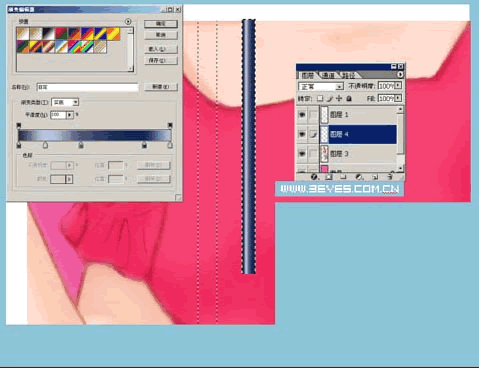The height and width of the screenshot is (368, 479).
Task: Switch to the 路径 (Paths) tab
Action: [348, 75]
